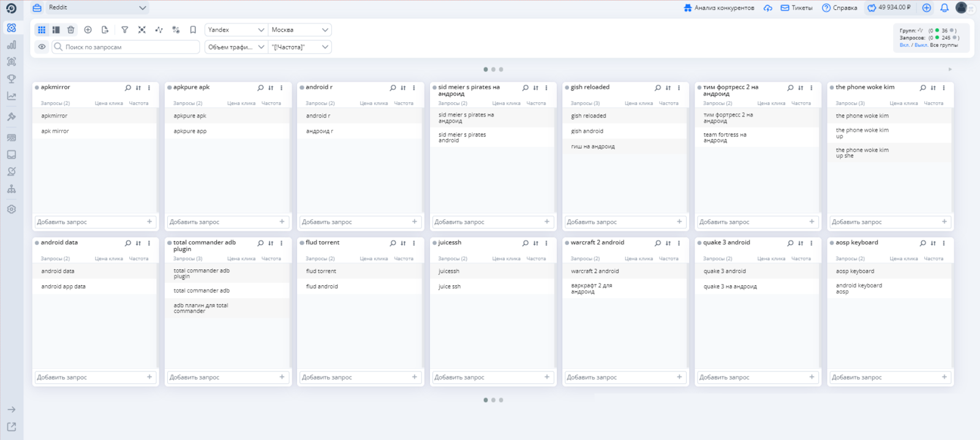Open the more menu on gish reloaded group
Screen dimensions: 980x440
[679, 88]
